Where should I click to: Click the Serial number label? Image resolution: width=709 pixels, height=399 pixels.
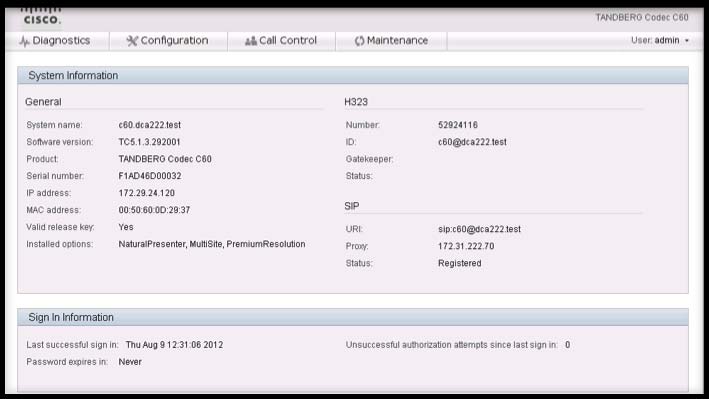tap(55, 176)
